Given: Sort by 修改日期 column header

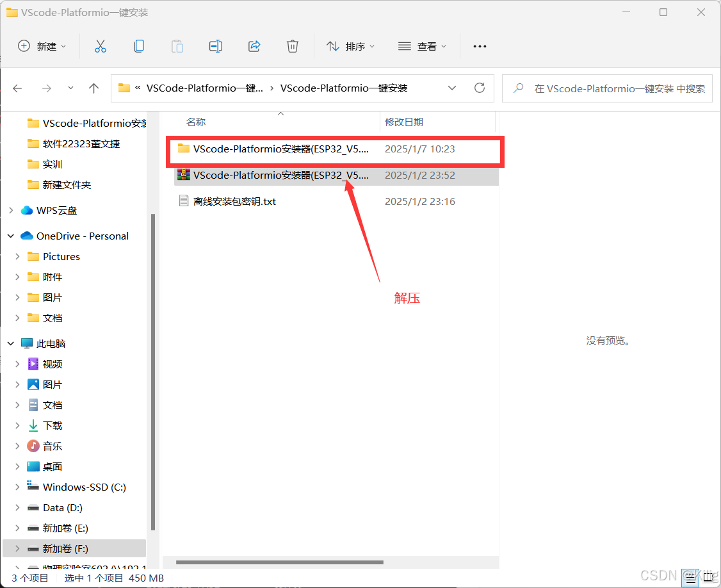Looking at the screenshot, I should point(404,122).
